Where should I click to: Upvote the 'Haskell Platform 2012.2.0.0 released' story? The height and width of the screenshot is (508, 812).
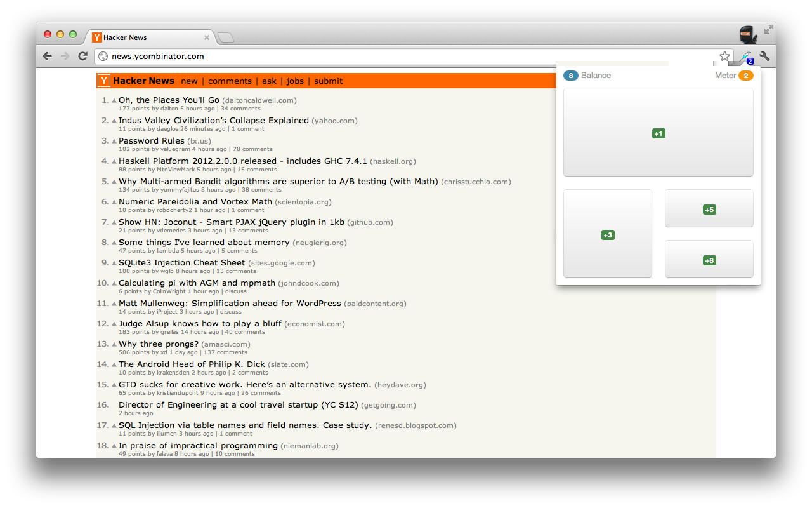[x=115, y=161]
